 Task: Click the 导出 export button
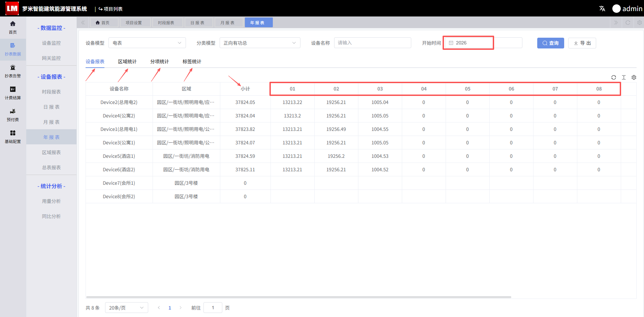(582, 43)
